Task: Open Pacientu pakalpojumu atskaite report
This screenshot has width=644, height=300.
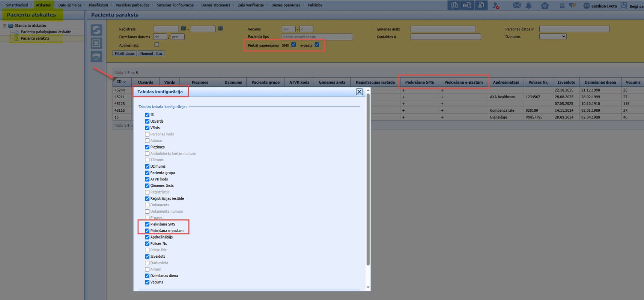Action: click(x=46, y=32)
